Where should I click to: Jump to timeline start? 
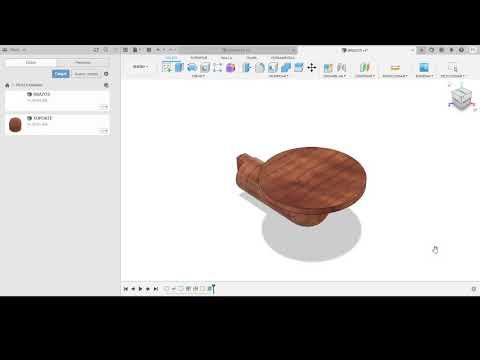click(126, 289)
